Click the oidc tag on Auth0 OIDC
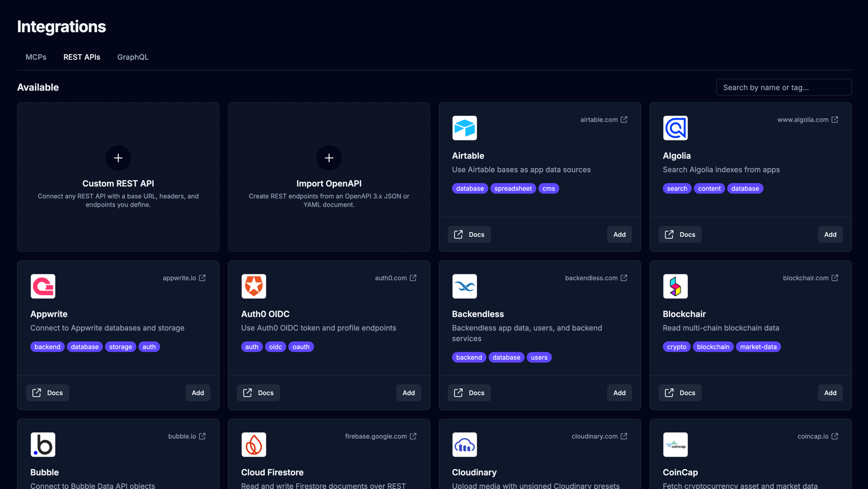This screenshot has width=868, height=489. pyautogui.click(x=275, y=347)
